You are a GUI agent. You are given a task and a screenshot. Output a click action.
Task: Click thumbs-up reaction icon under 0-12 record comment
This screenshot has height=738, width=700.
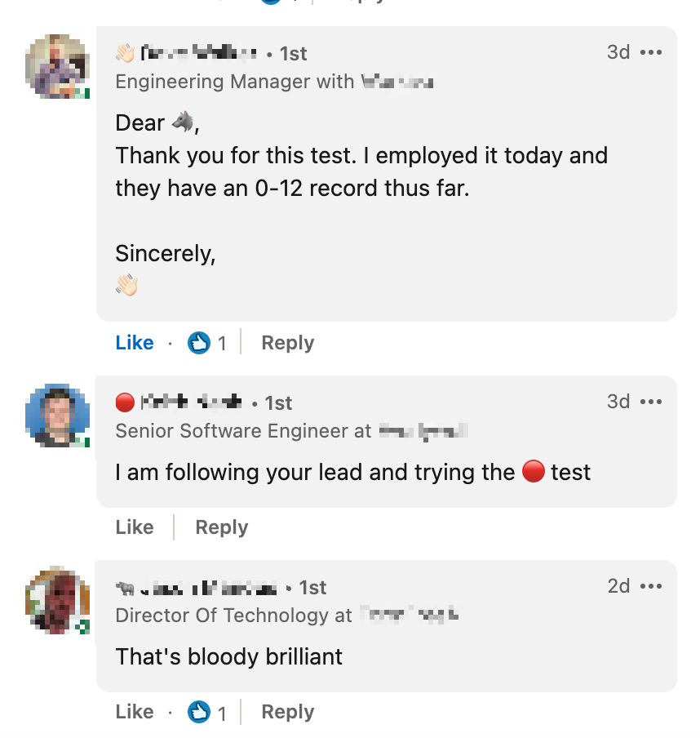tap(199, 343)
